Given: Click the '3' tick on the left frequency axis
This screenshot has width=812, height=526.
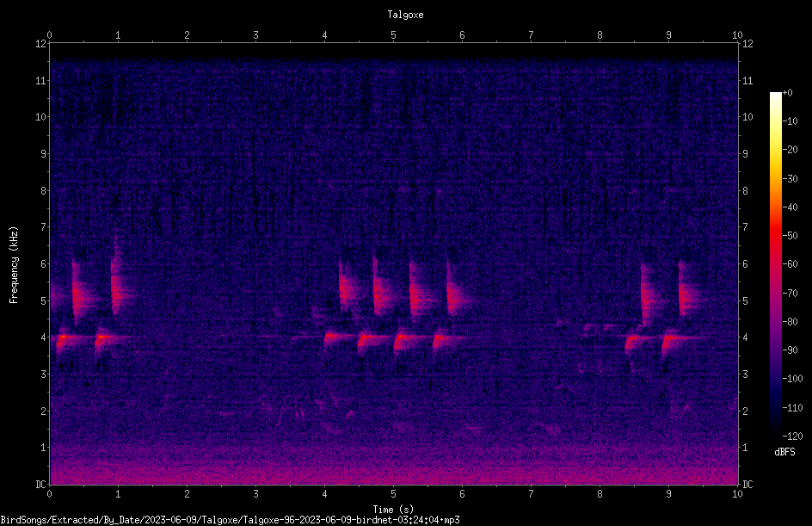Looking at the screenshot, I should coord(43,374).
